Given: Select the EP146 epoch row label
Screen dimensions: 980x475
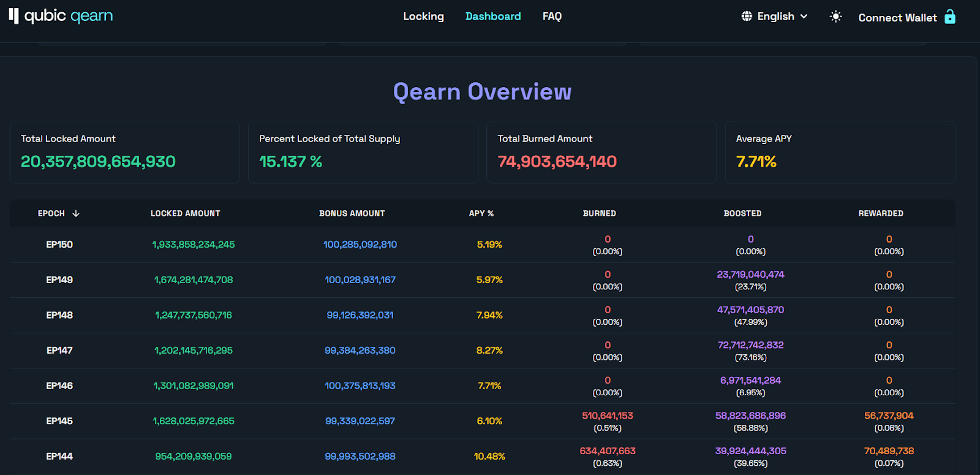Looking at the screenshot, I should coord(59,386).
